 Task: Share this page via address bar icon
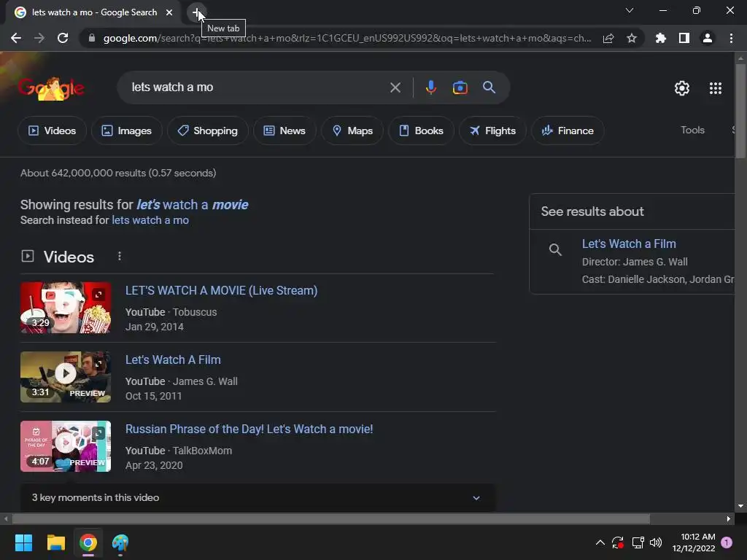pyautogui.click(x=608, y=38)
